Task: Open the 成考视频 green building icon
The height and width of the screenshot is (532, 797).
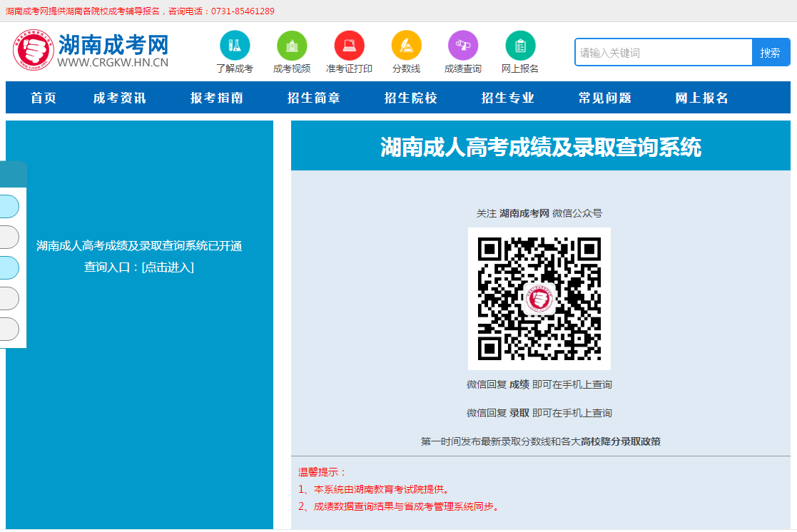Action: click(292, 45)
